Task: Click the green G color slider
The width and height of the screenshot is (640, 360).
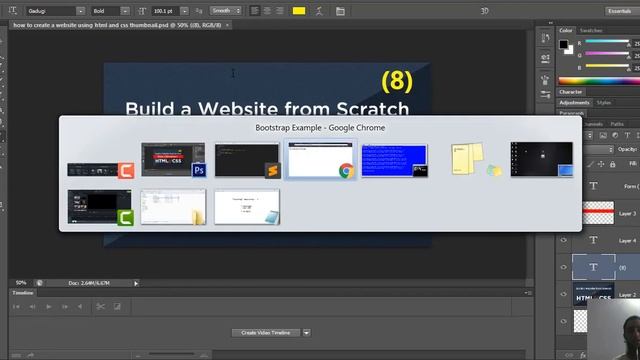Action: pyautogui.click(x=607, y=53)
